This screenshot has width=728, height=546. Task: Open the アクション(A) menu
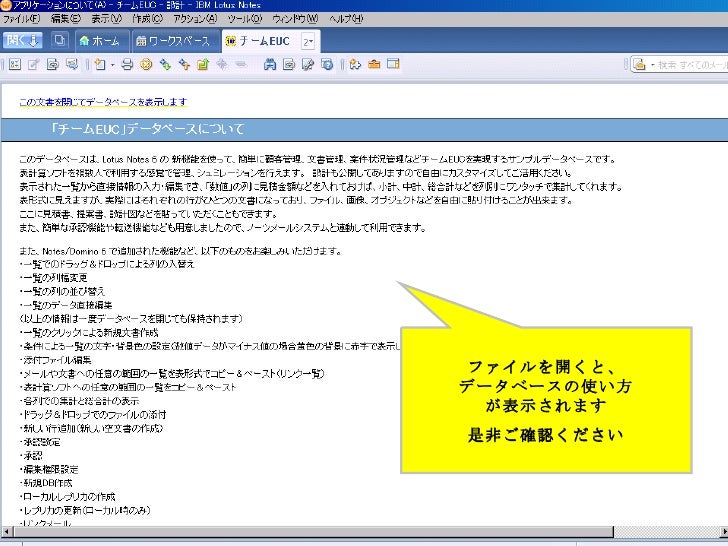tap(195, 19)
